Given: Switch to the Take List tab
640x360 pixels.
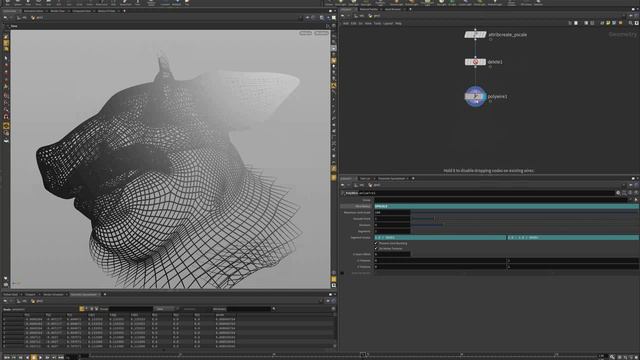Looking at the screenshot, I should (x=365, y=178).
